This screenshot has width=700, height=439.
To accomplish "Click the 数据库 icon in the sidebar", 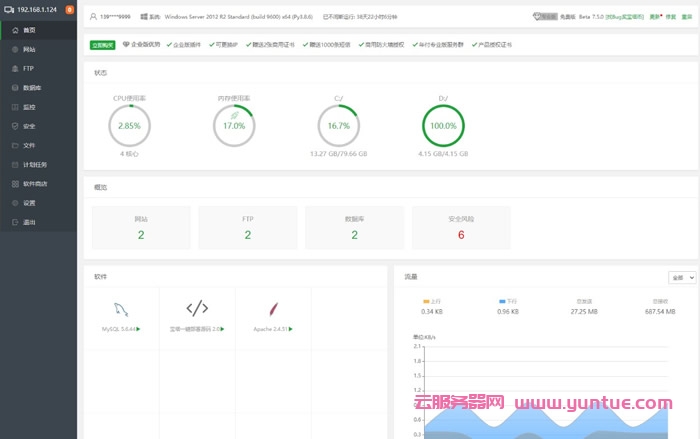I will pos(15,87).
